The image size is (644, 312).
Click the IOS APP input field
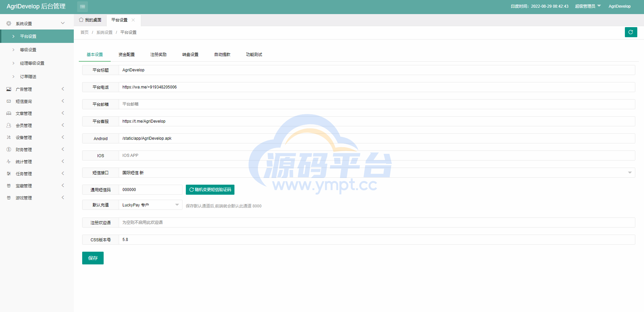tap(377, 155)
